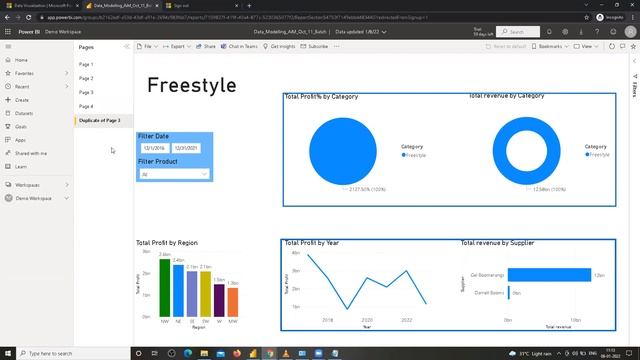Open Learn in the sidebar
Viewport: 640px width, 360px height.
(x=21, y=167)
